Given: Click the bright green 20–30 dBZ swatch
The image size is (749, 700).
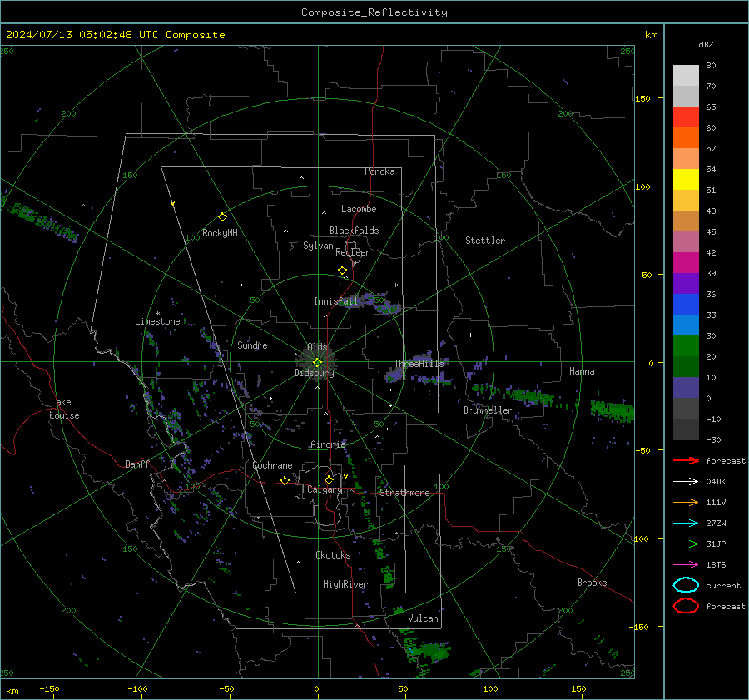Looking at the screenshot, I should click(686, 346).
